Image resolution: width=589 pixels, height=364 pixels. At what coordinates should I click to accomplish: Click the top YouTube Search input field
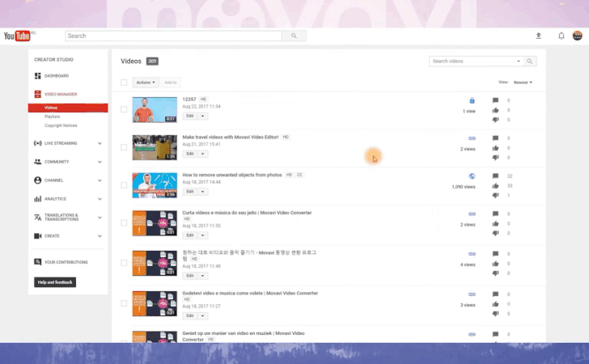[173, 36]
